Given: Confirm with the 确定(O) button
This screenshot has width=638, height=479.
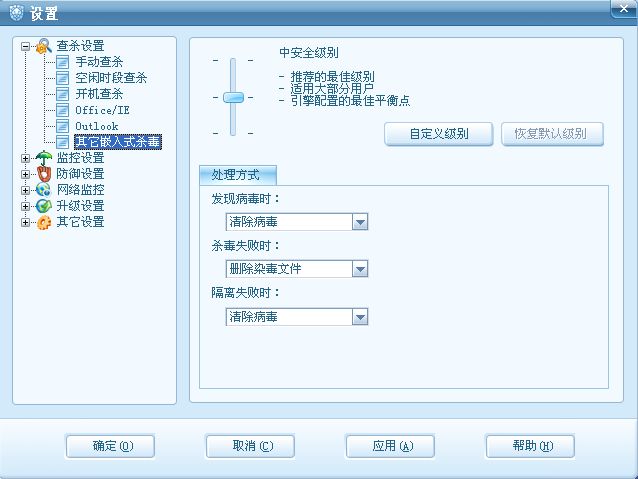Looking at the screenshot, I should [110, 446].
